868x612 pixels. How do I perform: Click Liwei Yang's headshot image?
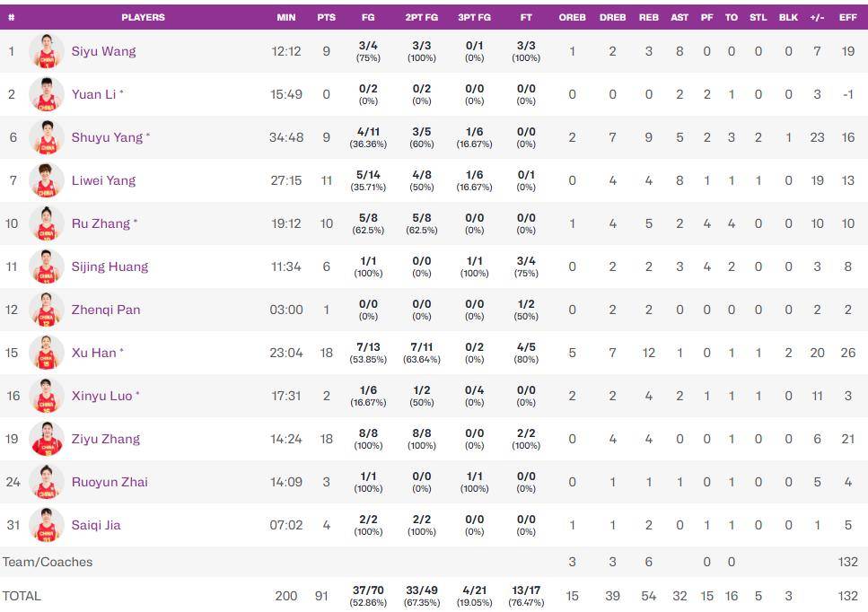pos(46,180)
